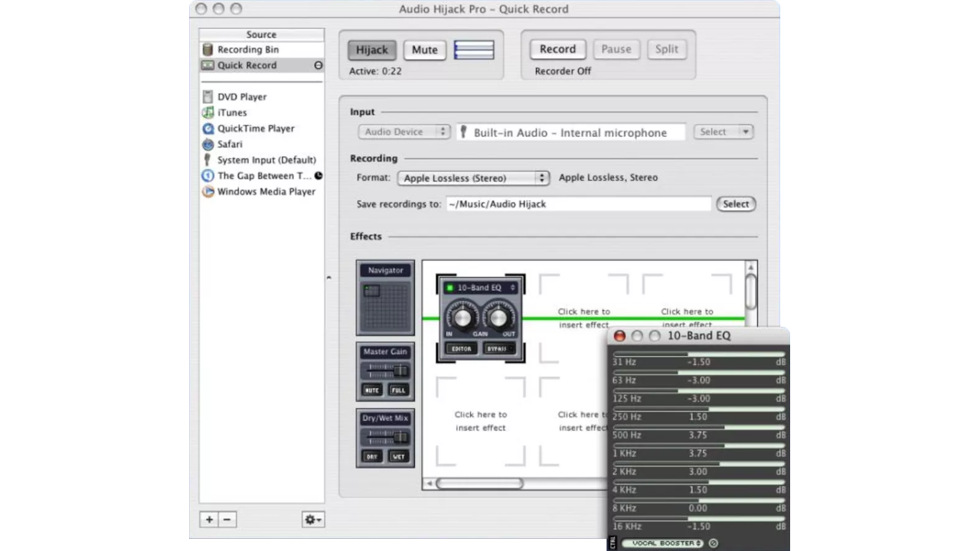Click the Quick Record status indicator
This screenshot has width=980, height=551.
tap(318, 66)
